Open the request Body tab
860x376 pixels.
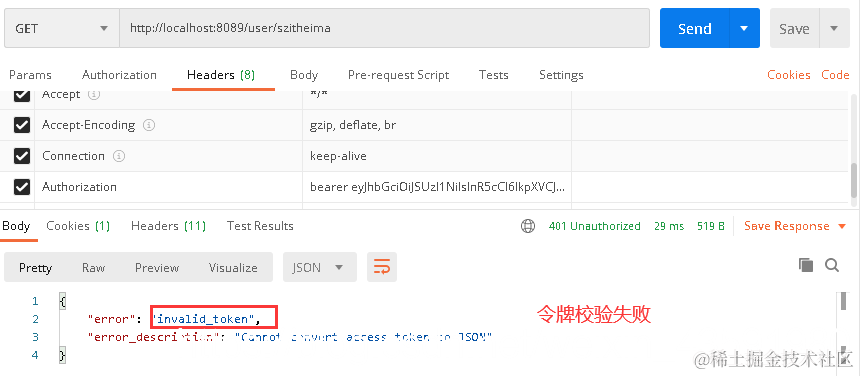point(304,75)
